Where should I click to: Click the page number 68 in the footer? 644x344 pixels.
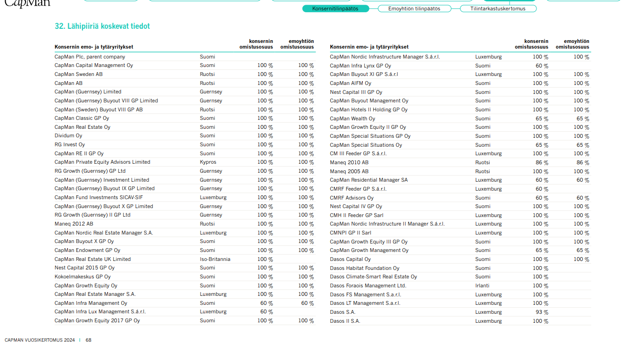coord(88,340)
